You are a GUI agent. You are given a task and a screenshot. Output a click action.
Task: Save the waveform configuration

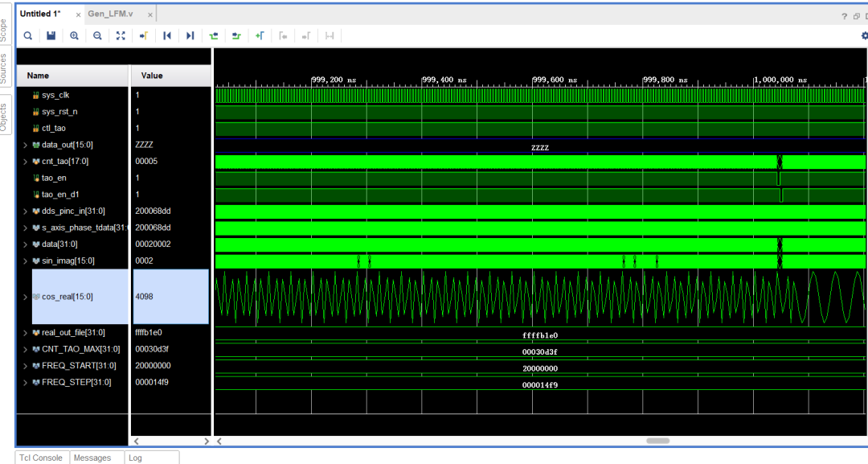pos(51,36)
